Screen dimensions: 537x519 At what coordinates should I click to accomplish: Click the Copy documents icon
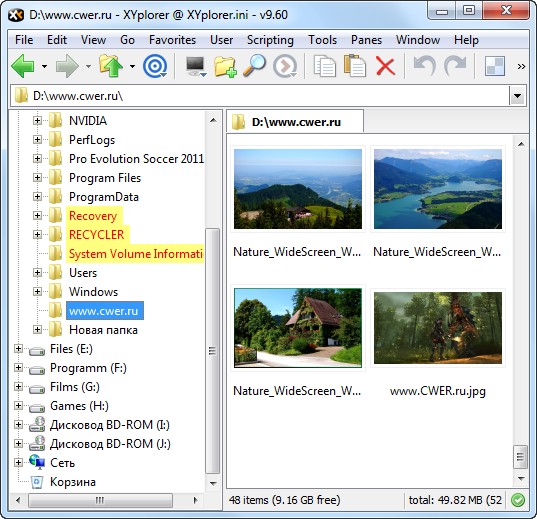pyautogui.click(x=324, y=66)
